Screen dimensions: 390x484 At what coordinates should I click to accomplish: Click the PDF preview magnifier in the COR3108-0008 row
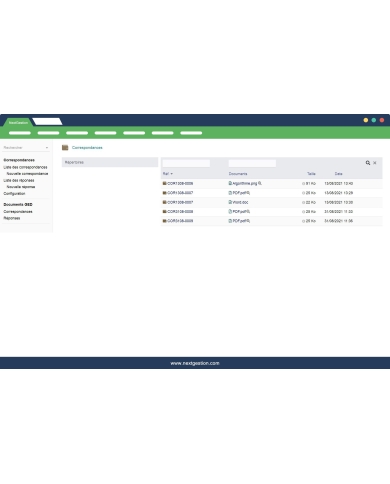coord(248,211)
